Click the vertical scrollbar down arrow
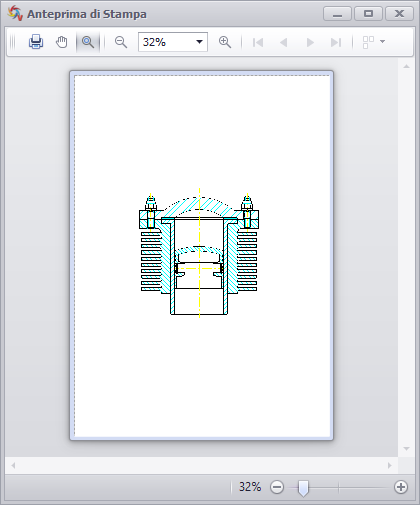420x505 pixels. click(x=406, y=449)
